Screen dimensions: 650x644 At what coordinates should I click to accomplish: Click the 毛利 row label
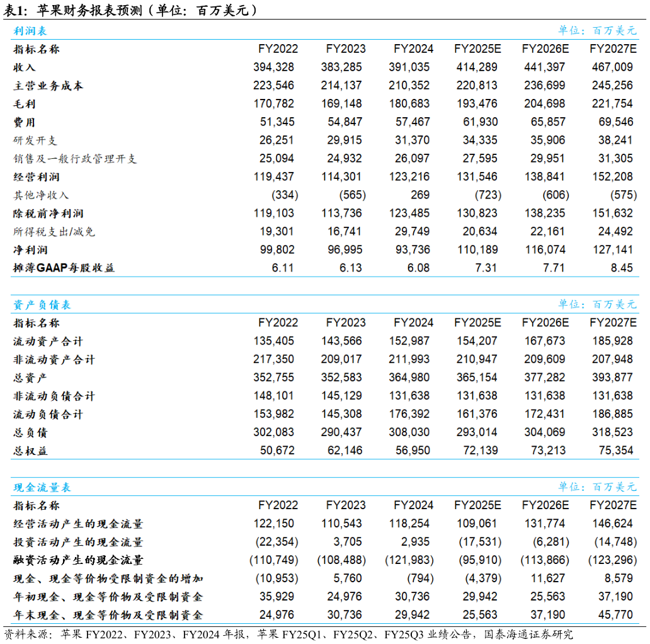pos(25,104)
